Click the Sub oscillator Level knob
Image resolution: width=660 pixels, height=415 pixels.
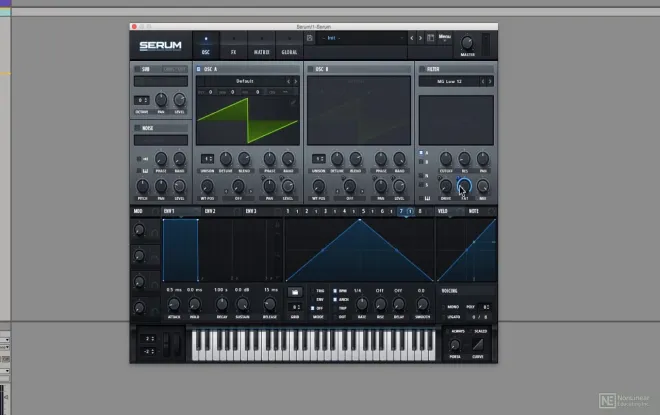pyautogui.click(x=179, y=100)
